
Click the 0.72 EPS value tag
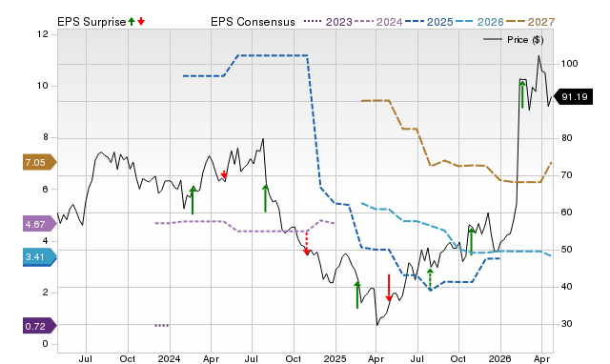tap(40, 326)
